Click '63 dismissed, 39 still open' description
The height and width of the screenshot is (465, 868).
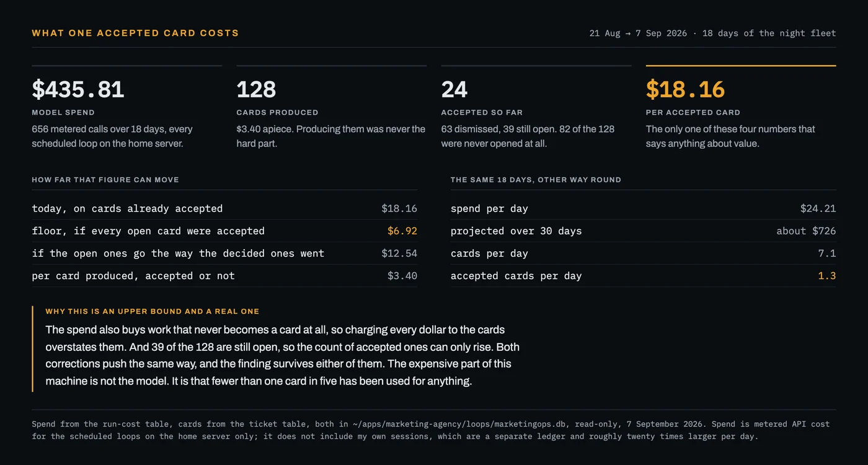pos(528,136)
